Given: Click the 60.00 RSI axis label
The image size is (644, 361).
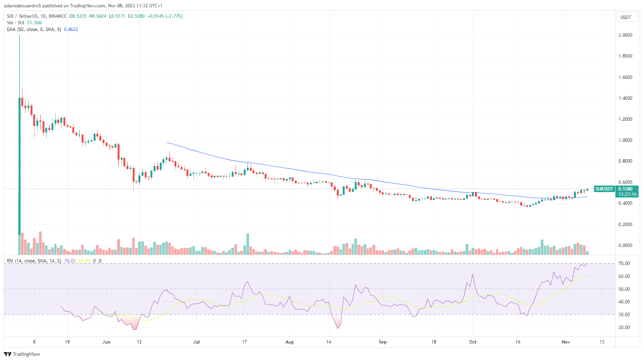Looking at the screenshot, I should click(624, 276).
